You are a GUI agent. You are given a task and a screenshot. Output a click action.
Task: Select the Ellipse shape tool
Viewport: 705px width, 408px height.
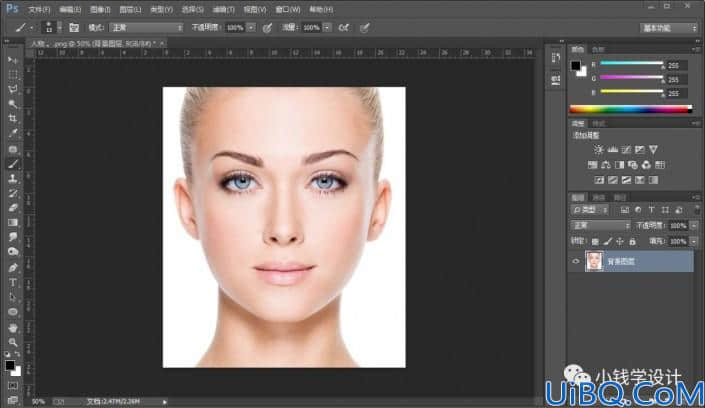[13, 312]
